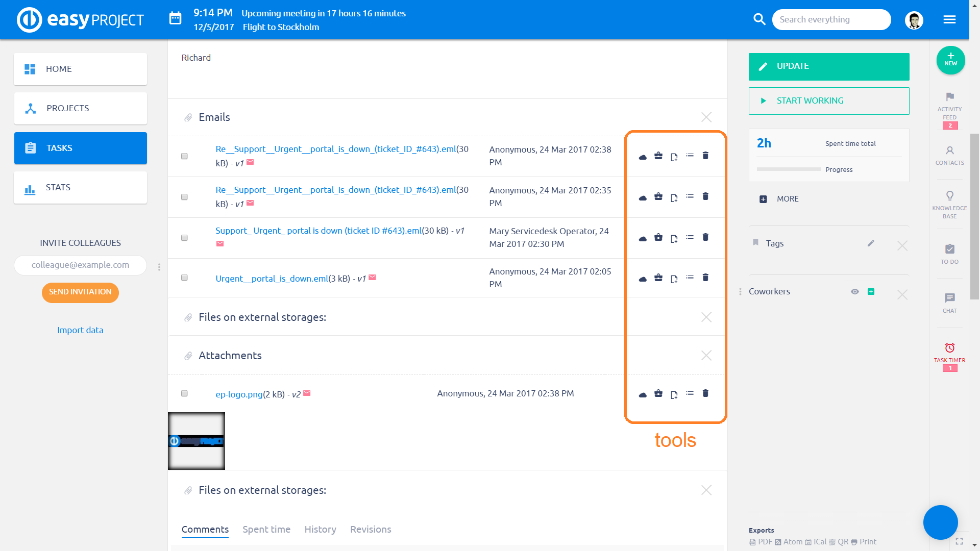Open the To-Do sidebar panel
980x551 pixels.
(950, 254)
